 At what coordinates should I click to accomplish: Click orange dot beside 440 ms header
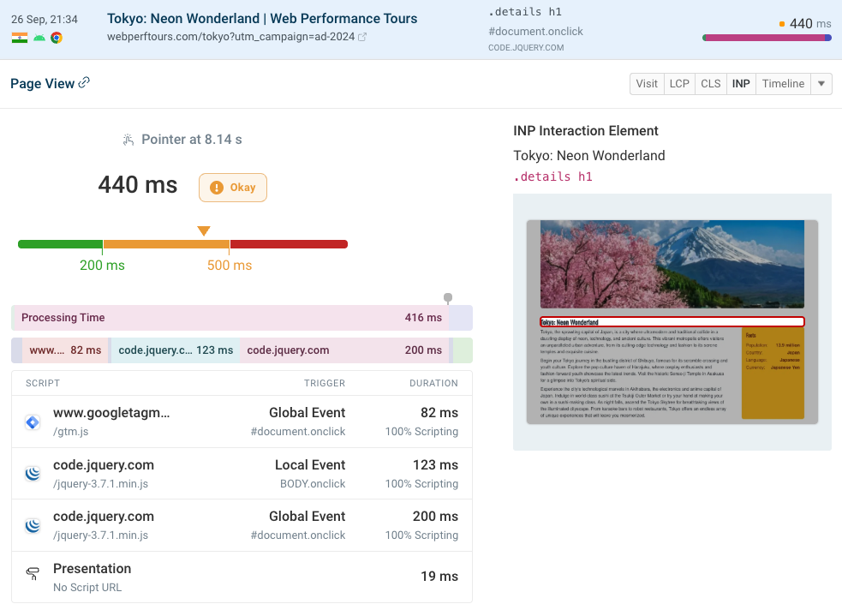click(x=782, y=24)
